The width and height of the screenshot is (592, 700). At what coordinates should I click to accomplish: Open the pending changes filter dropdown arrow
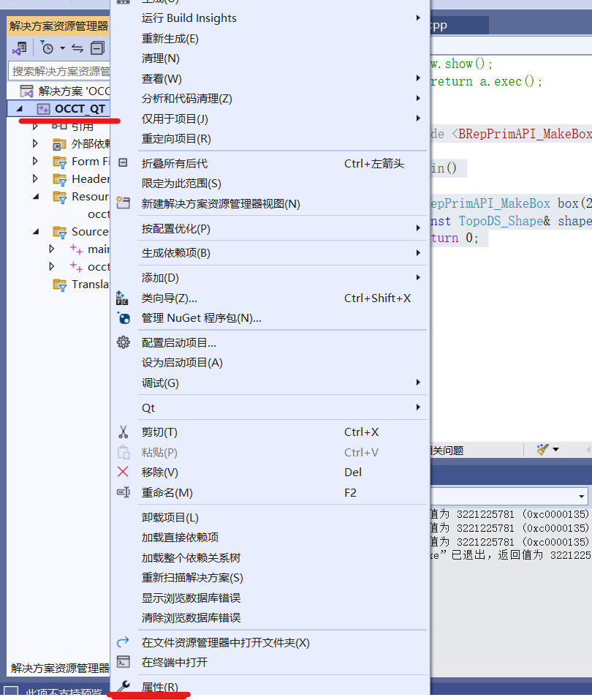[x=62, y=48]
